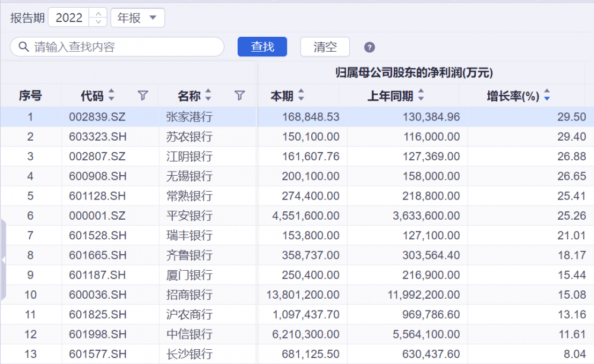This screenshot has width=594, height=364.
Task: Click stock code 601528.SH
Action: pyautogui.click(x=97, y=235)
